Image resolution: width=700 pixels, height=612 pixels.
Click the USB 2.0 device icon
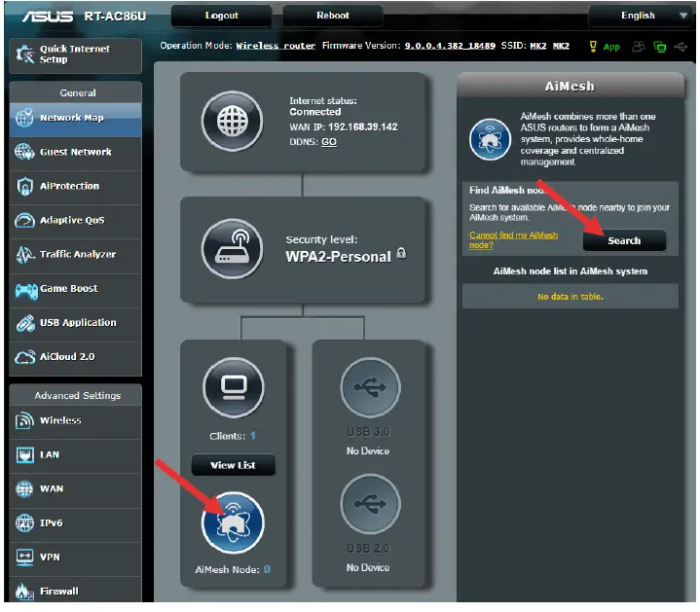click(x=370, y=504)
